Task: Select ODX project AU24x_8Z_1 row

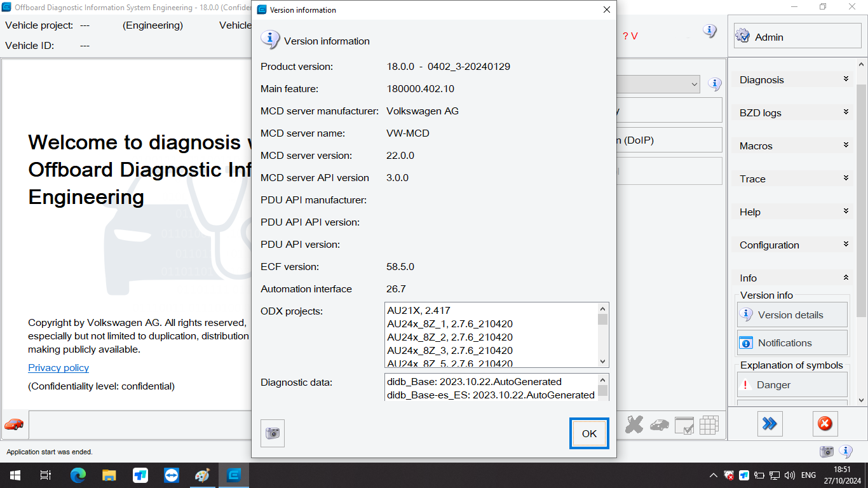Action: (450, 324)
